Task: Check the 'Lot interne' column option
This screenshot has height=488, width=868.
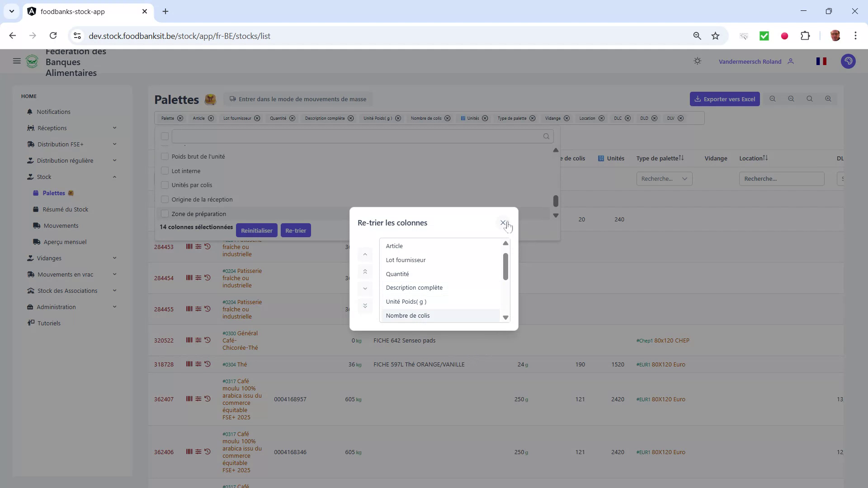Action: point(165,171)
